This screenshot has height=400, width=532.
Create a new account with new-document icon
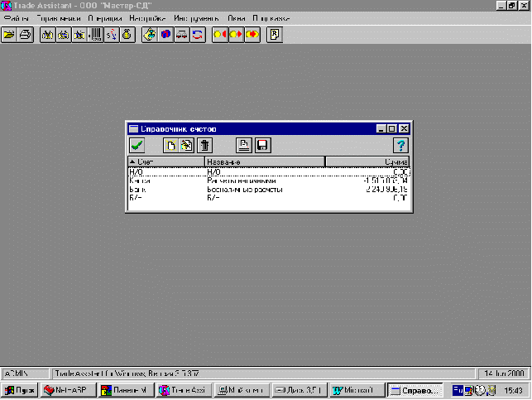[x=170, y=146]
